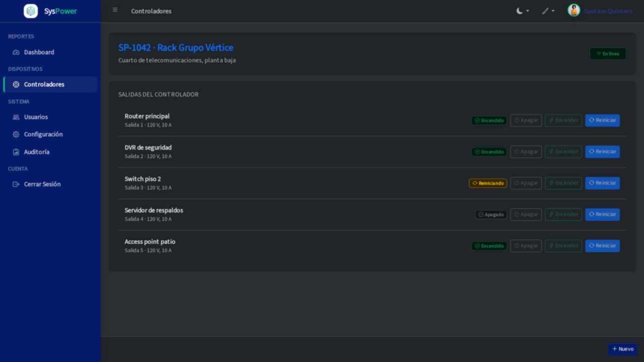Click the Reiniciando status badge
This screenshot has width=644, height=362.
(x=488, y=184)
